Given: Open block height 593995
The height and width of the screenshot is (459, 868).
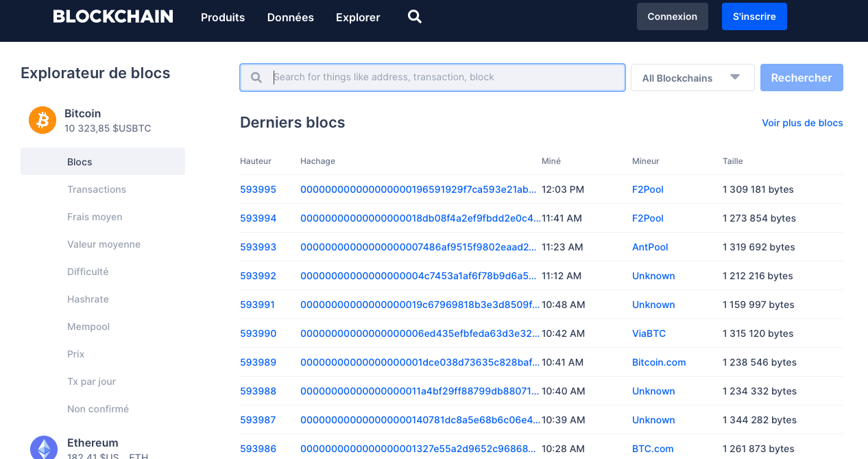Looking at the screenshot, I should 258,189.
